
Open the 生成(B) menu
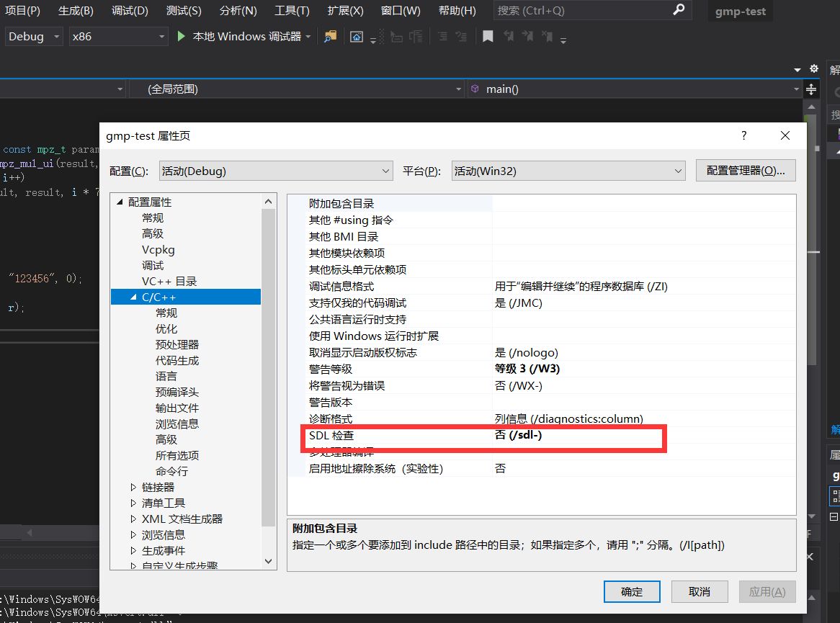click(76, 11)
